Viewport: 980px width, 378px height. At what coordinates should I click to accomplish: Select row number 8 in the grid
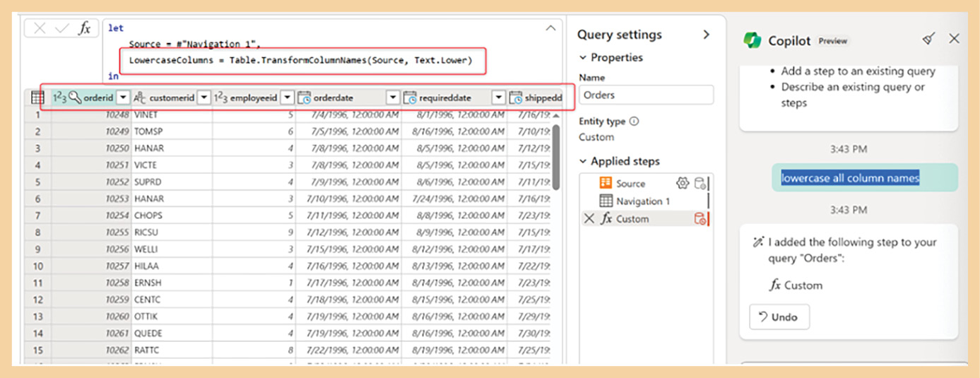(37, 232)
